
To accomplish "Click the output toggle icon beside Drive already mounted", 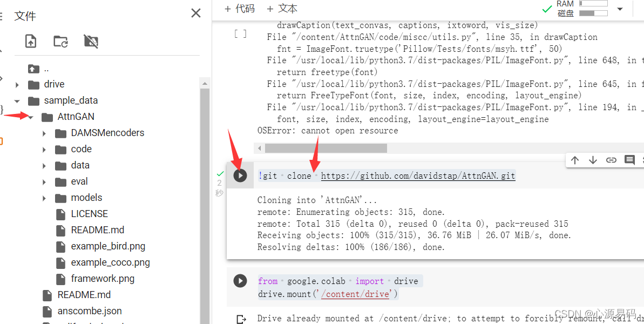I will (241, 319).
